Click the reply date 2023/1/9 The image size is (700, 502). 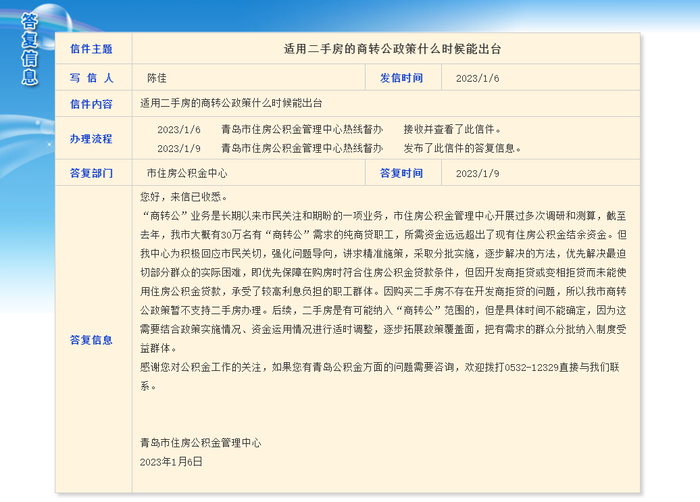477,173
